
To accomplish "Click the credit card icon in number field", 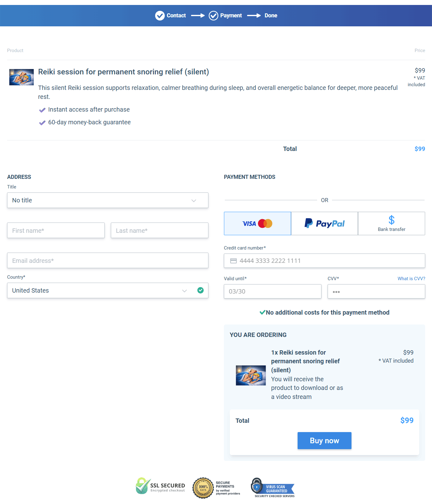I will 233,261.
